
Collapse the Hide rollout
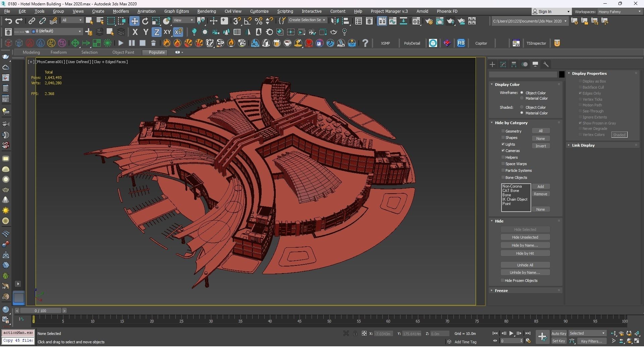point(499,221)
